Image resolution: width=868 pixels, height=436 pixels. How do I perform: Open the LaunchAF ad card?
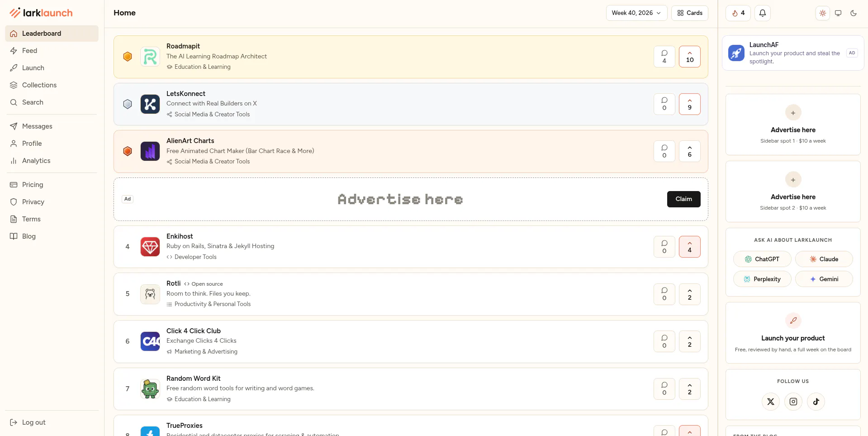pyautogui.click(x=793, y=53)
